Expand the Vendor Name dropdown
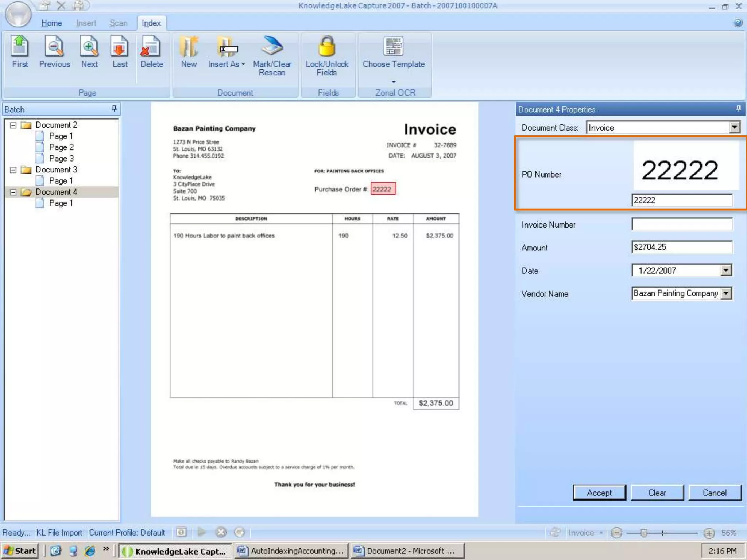Screen dimensions: 747x560 (726, 293)
